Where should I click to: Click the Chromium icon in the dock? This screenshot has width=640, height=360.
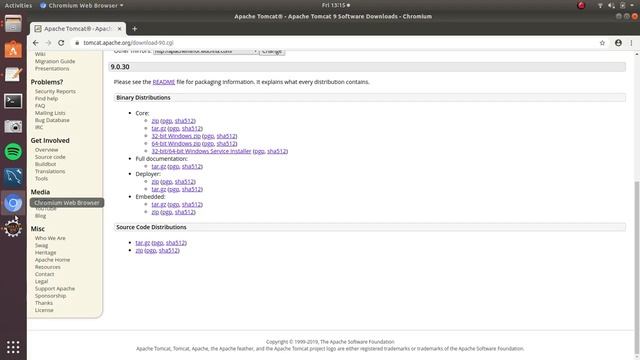point(13,203)
